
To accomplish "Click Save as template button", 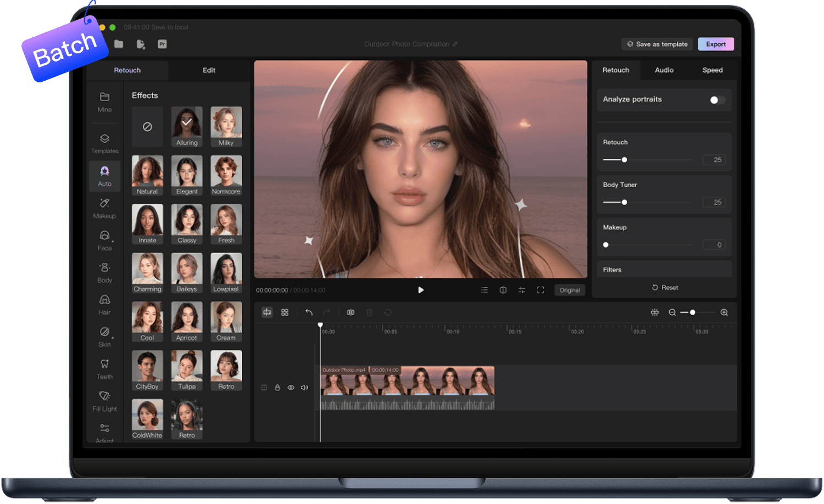I will pyautogui.click(x=657, y=44).
